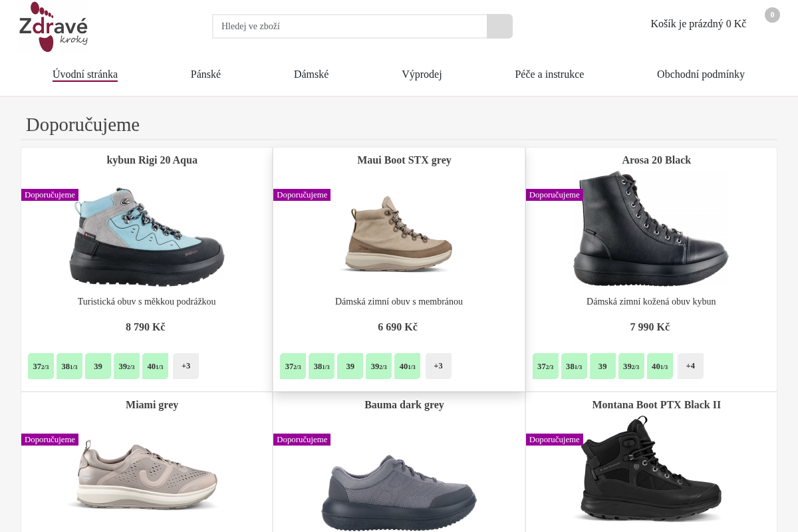Select size 37 2/3 for kybun Rigi
This screenshot has width=798, height=532.
click(41, 366)
